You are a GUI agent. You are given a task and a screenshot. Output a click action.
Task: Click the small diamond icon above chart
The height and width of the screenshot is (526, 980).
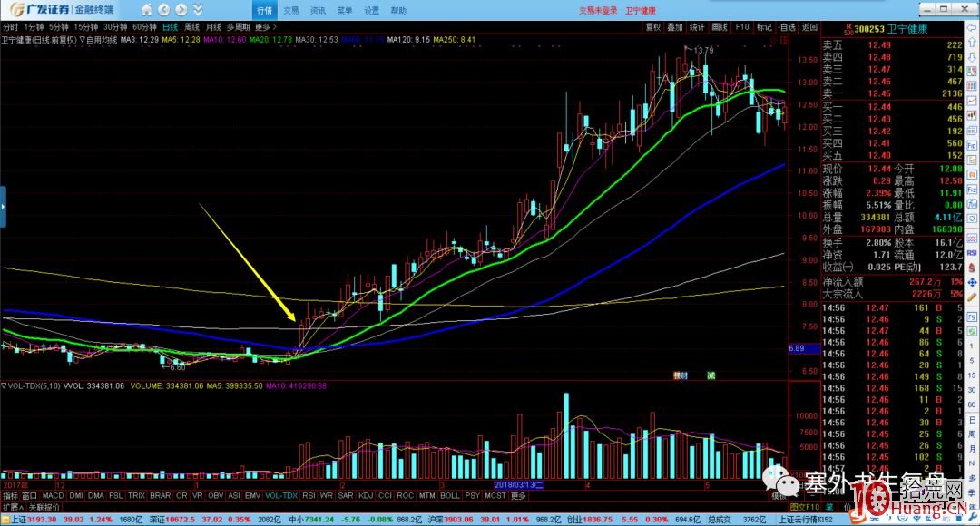click(774, 40)
